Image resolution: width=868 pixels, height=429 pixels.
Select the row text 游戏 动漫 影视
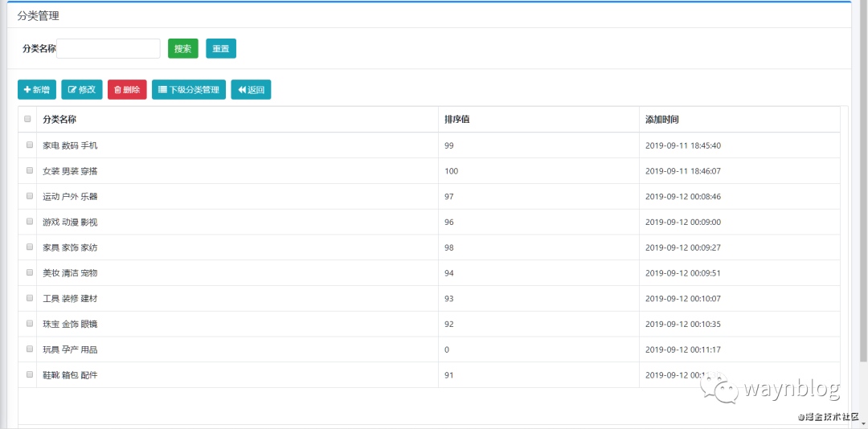[70, 222]
